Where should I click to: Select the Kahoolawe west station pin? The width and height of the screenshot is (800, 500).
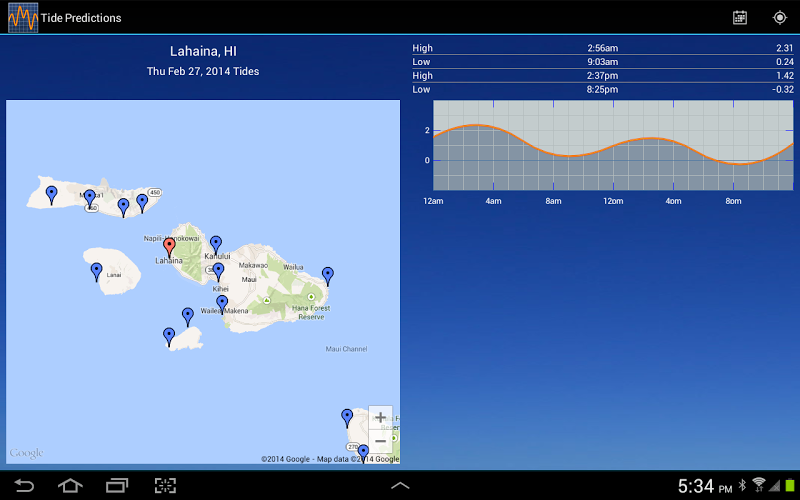[169, 338]
